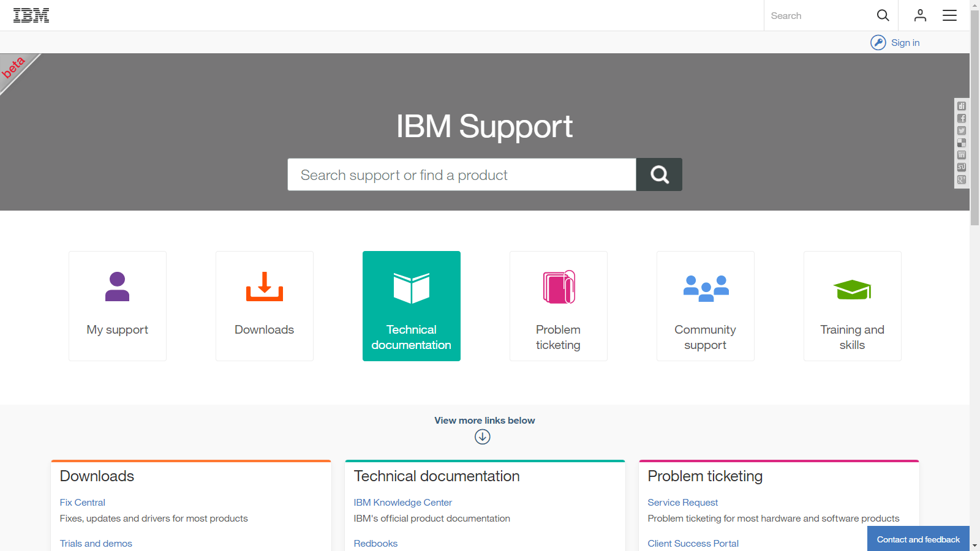
Task: Open the Problem ticketing tile label
Action: tap(559, 337)
